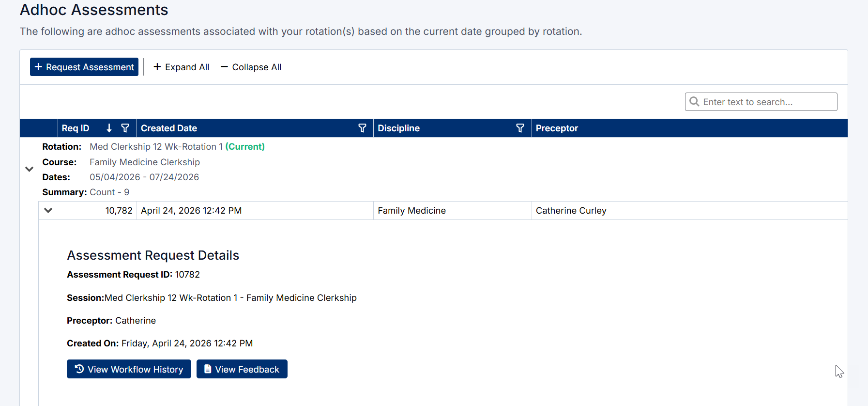The image size is (868, 406).
Task: Select the Family Medicine discipline cell
Action: tap(411, 210)
